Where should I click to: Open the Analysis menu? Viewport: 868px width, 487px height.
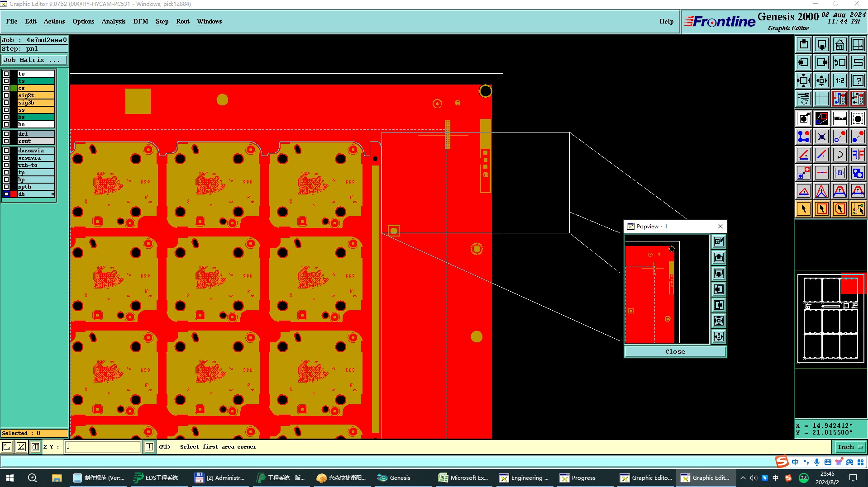(114, 21)
